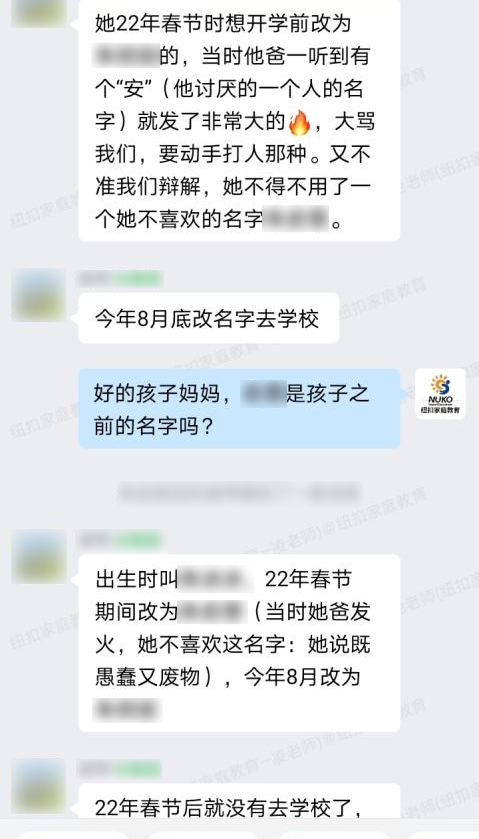Tap the blurred name after 个她不喜欢的名字
The image size is (479, 839).
(x=295, y=220)
